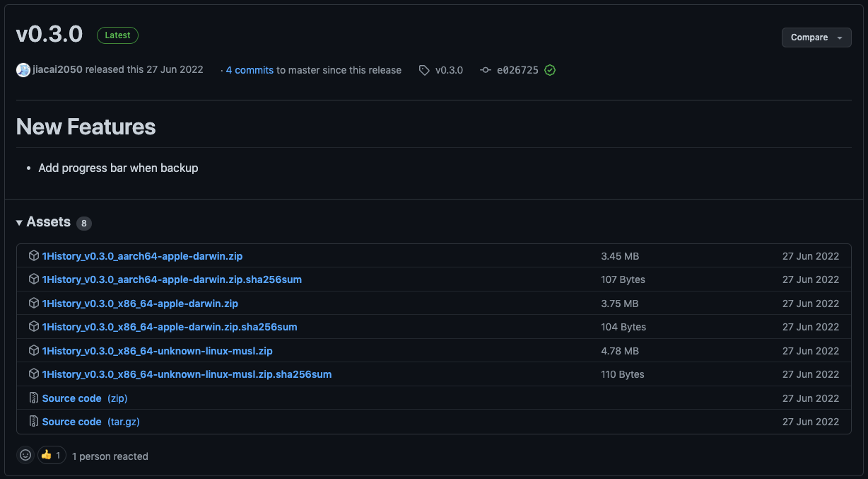Open the e026725 commit link
This screenshot has height=479, width=868.
tap(517, 70)
